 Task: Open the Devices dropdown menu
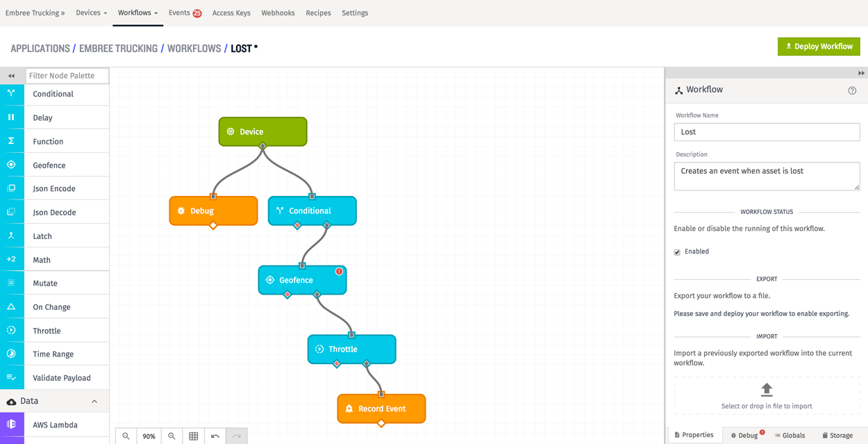91,13
